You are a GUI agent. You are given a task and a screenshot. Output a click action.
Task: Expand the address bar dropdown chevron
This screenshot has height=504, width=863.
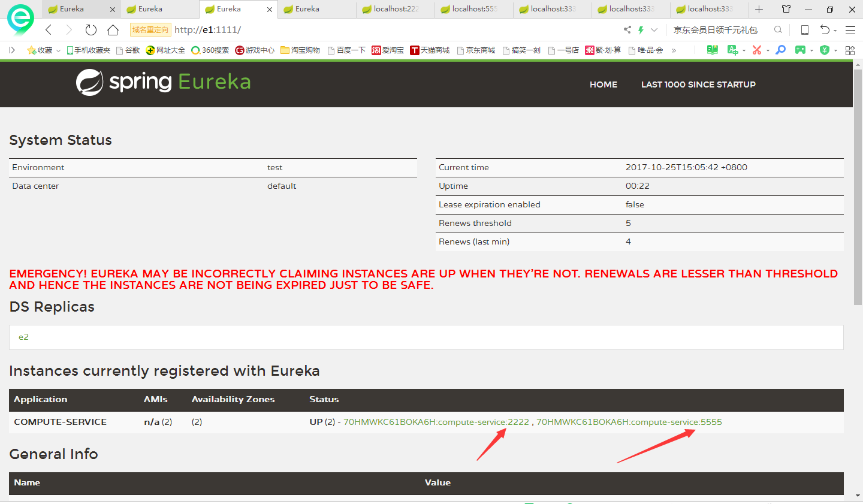(x=654, y=30)
